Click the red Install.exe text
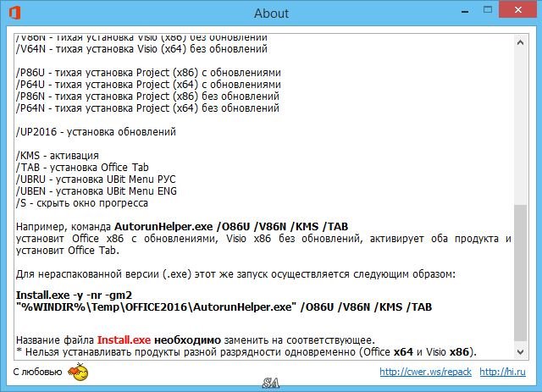The height and width of the screenshot is (392, 542). (124, 340)
